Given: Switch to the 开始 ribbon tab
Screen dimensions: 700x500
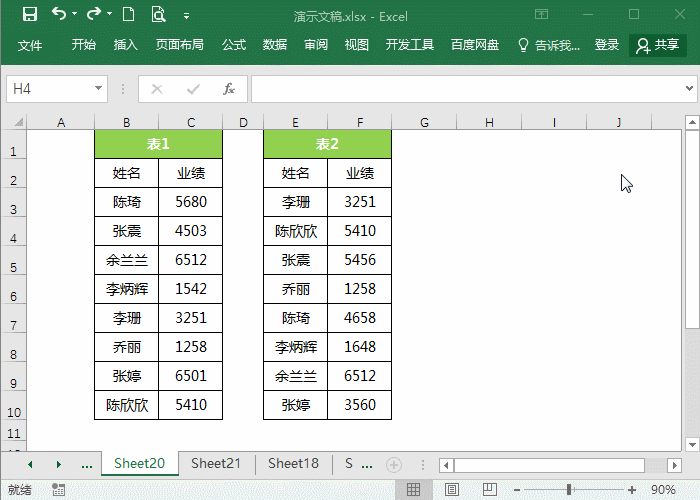Looking at the screenshot, I should click(x=83, y=45).
